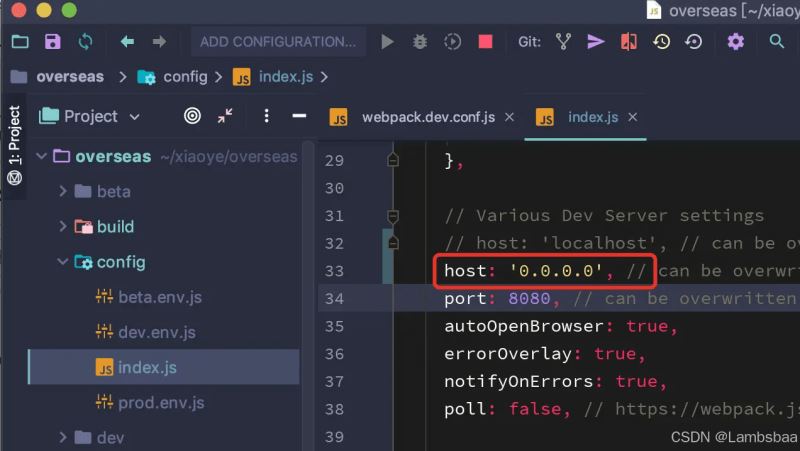Image resolution: width=800 pixels, height=451 pixels.
Task: Open prod.env.js in the project tree
Action: (160, 402)
